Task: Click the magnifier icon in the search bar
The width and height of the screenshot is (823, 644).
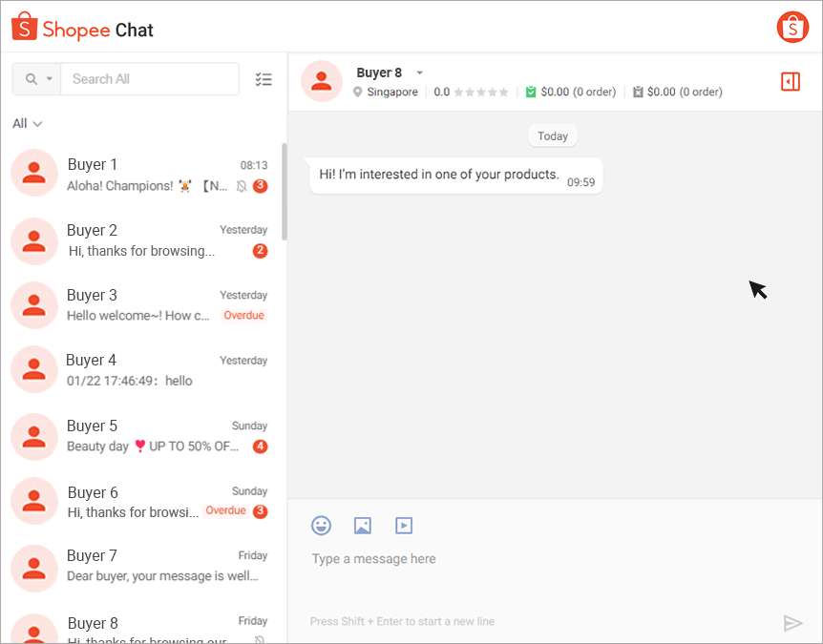Action: (x=31, y=79)
